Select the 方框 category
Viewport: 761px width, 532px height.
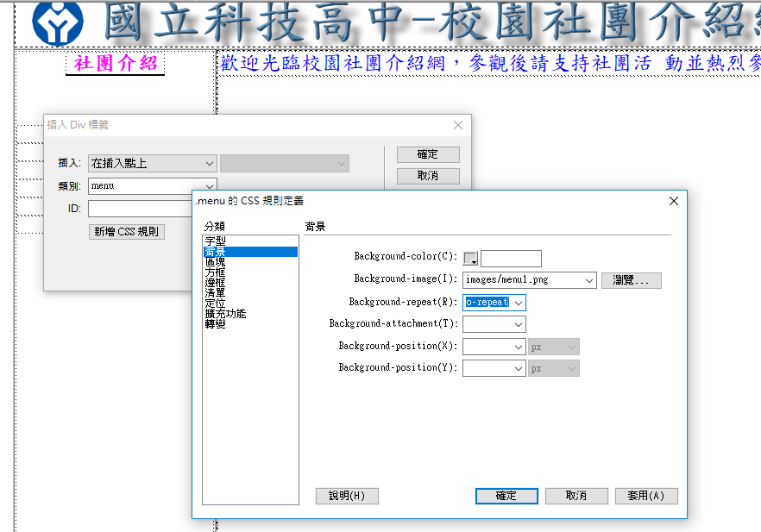[x=215, y=272]
